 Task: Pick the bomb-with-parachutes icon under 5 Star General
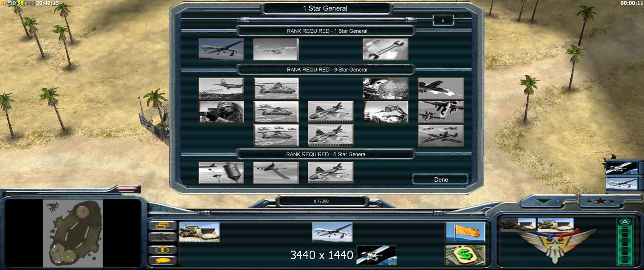[221, 173]
